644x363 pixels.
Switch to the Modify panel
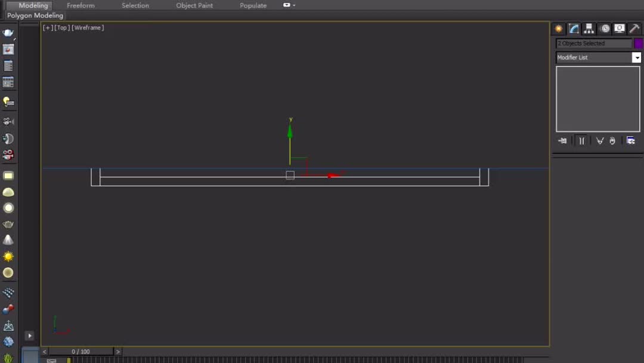point(573,28)
